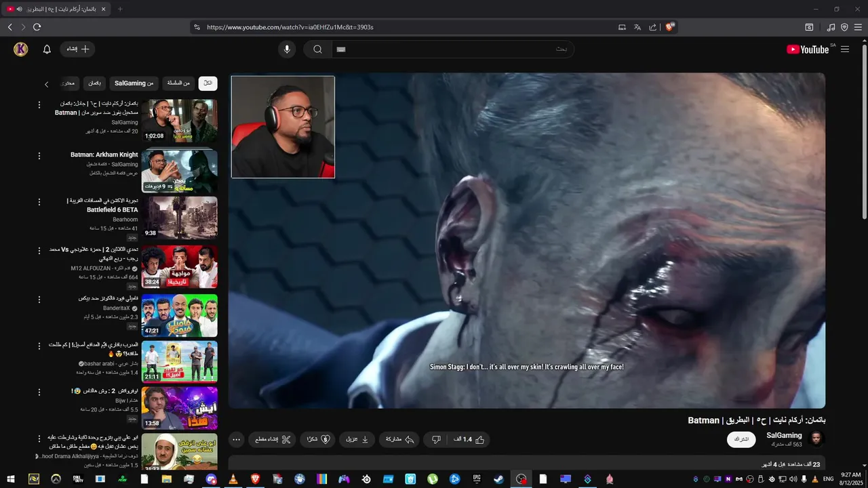The image size is (868, 488).
Task: Open the notifications bell
Action: coord(47,49)
